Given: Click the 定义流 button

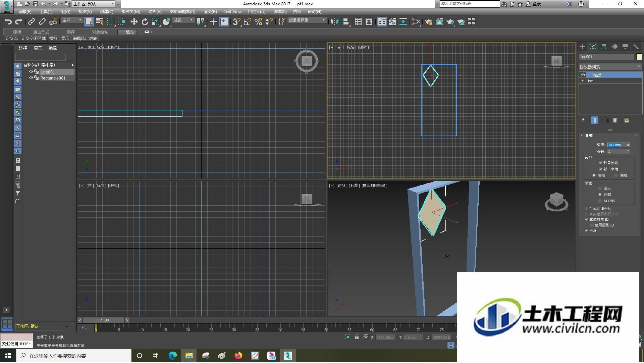Looking at the screenshot, I should click(x=11, y=39).
